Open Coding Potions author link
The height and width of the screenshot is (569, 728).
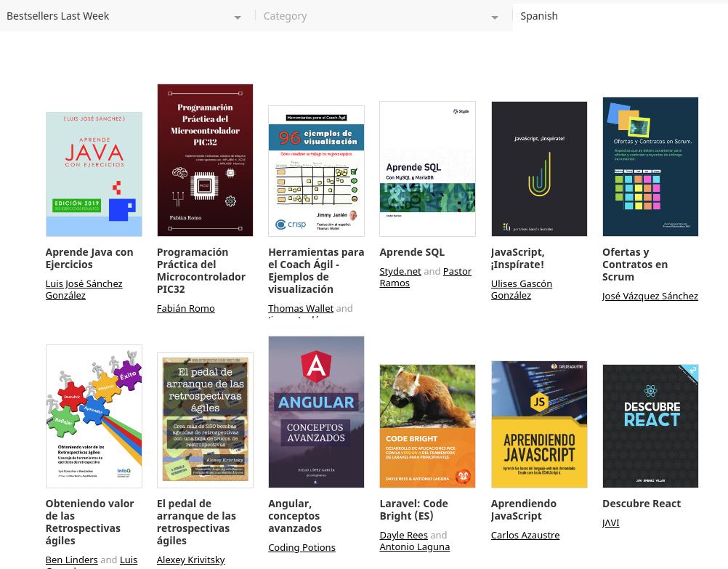(302, 548)
